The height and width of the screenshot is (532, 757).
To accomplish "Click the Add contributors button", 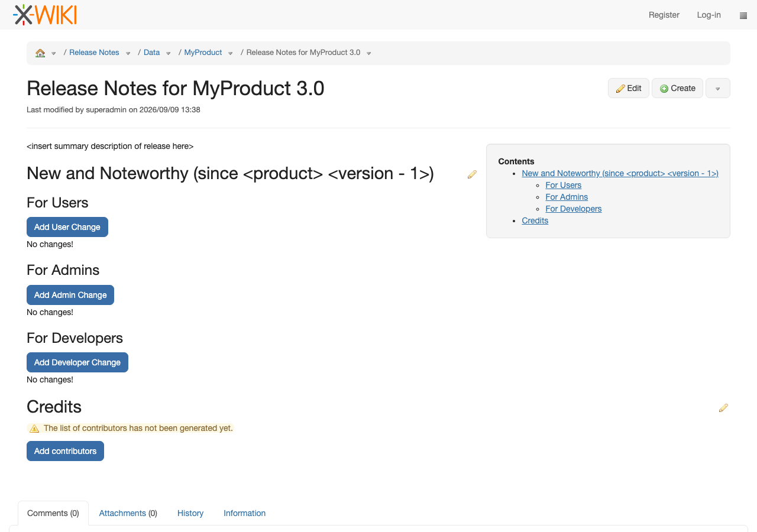I will [65, 451].
